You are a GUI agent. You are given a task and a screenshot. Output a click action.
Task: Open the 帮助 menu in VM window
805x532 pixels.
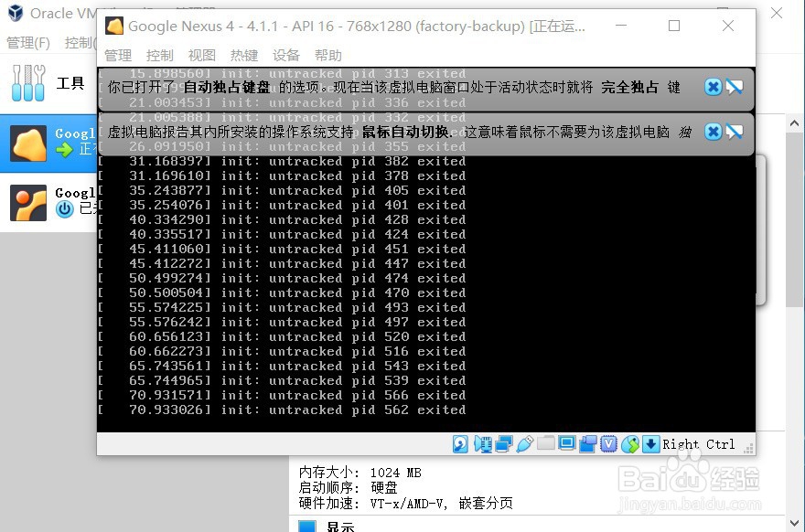click(328, 55)
